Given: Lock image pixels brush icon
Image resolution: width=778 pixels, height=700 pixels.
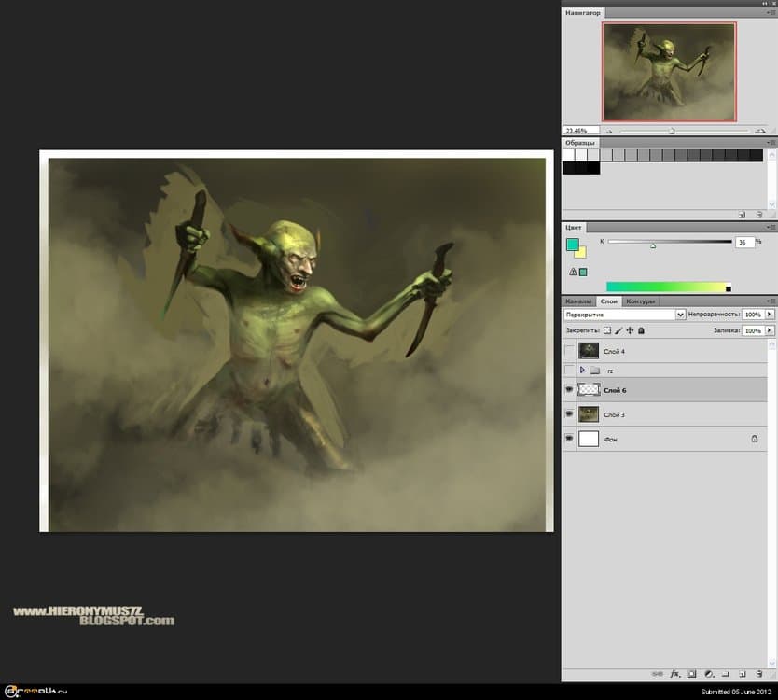Looking at the screenshot, I should pos(618,330).
